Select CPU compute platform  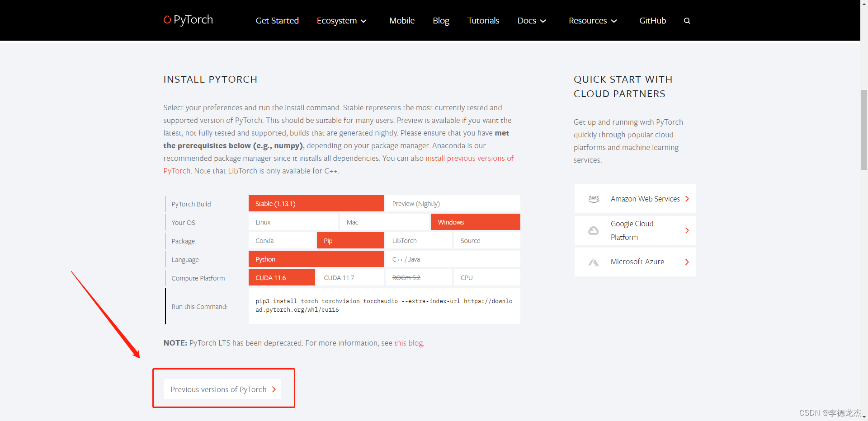point(487,277)
